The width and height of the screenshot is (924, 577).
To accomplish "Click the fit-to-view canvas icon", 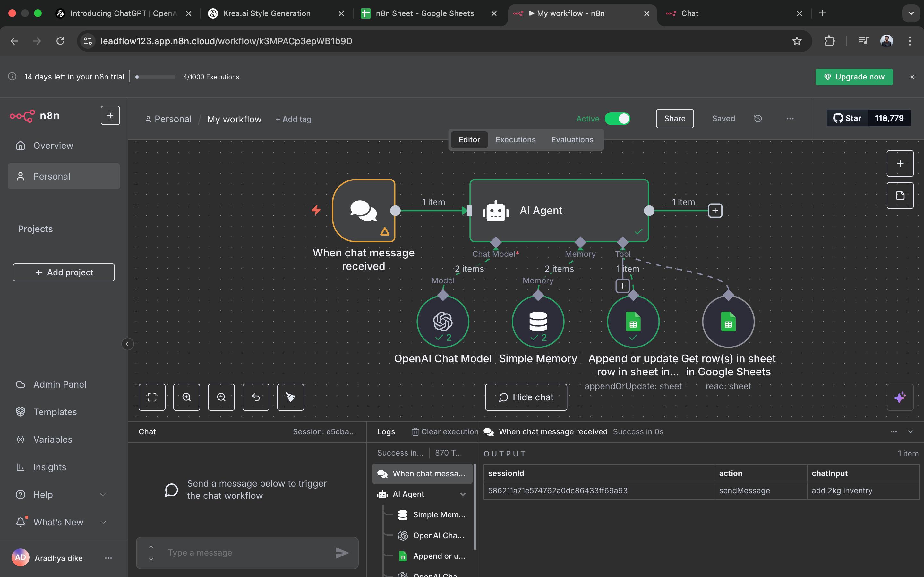I will (152, 397).
